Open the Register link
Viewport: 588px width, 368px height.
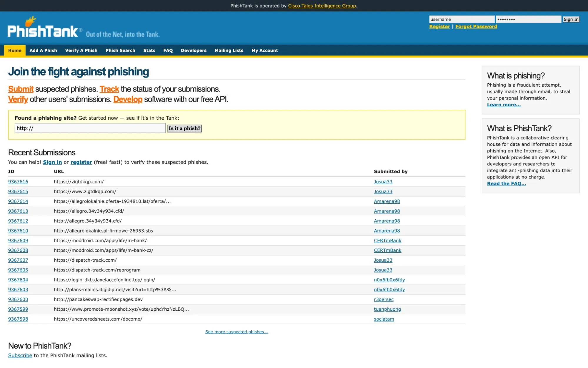(439, 26)
